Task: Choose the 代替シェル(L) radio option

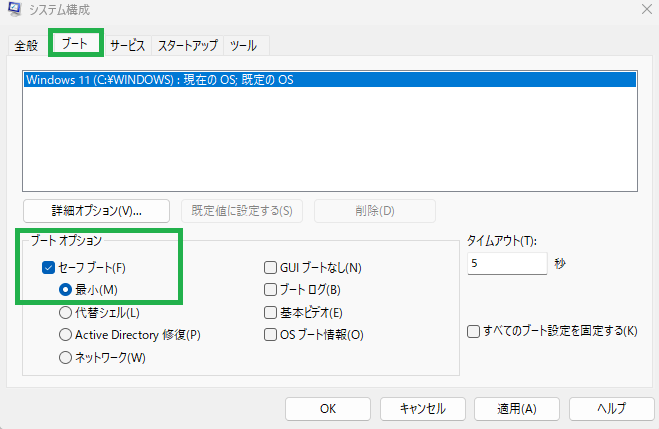Action: [65, 312]
